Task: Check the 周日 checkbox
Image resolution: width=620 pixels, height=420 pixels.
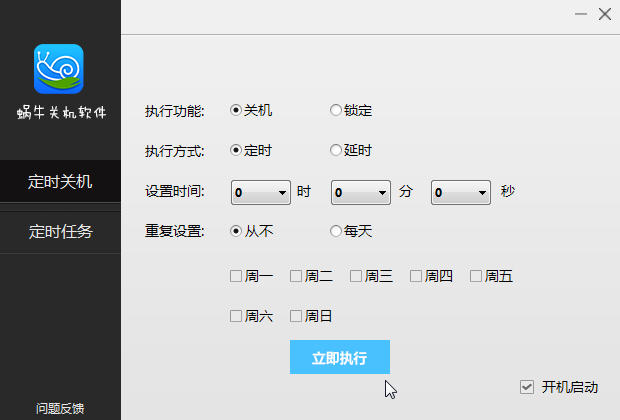Action: point(296,316)
